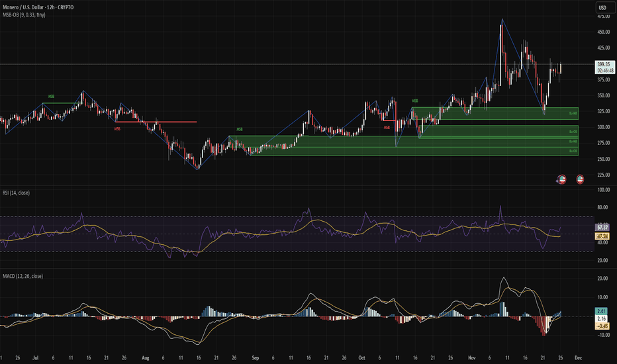
Task: Open the USD currency selector
Action: (x=602, y=7)
